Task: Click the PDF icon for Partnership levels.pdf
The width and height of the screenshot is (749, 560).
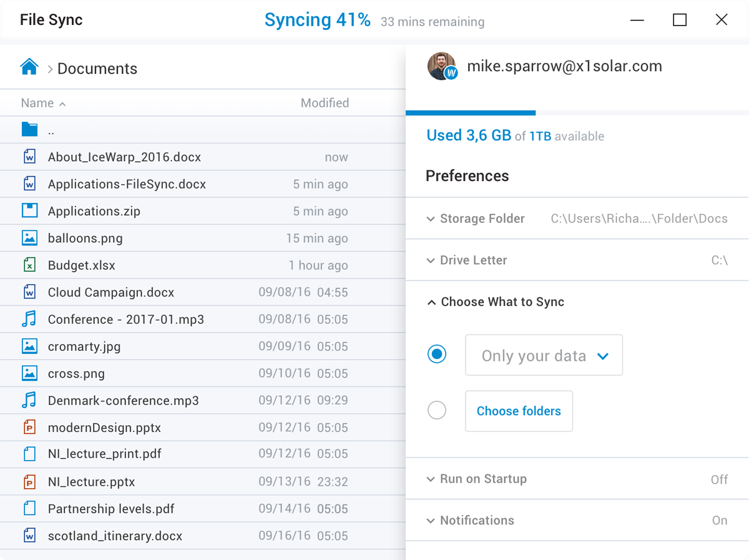Action: click(x=29, y=508)
